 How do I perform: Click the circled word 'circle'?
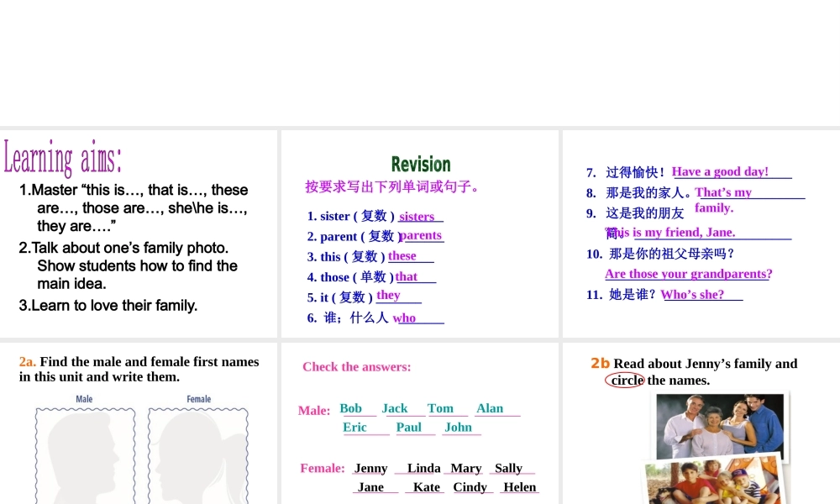pos(625,381)
